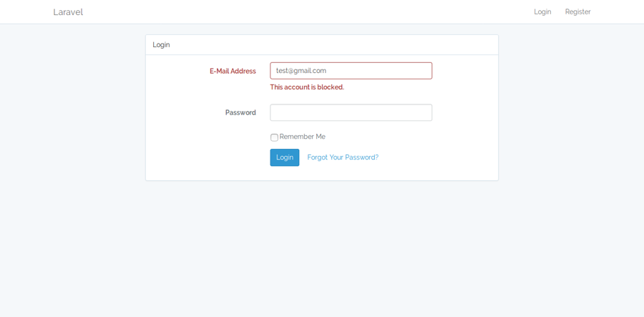Click the red E-Mail Address label
644x317 pixels.
click(233, 72)
